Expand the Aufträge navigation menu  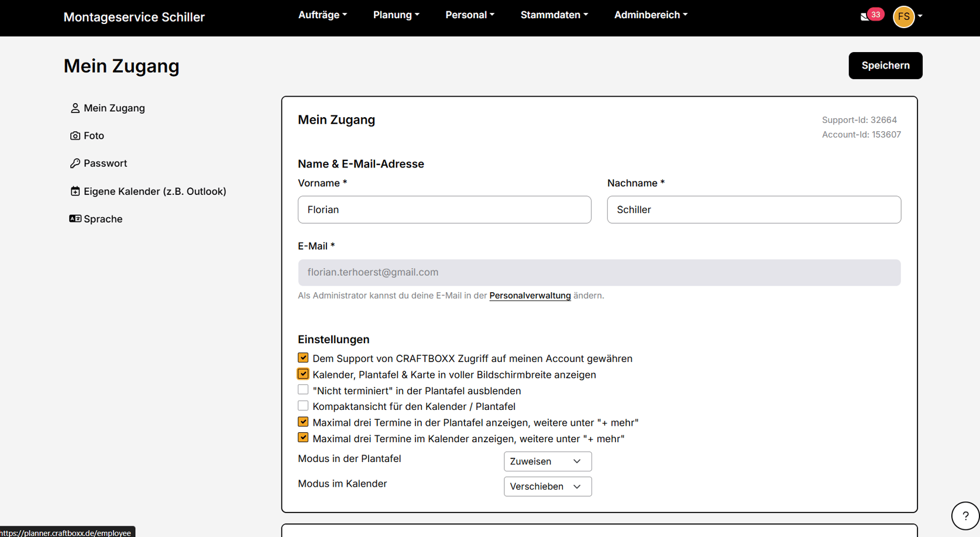[x=322, y=15]
